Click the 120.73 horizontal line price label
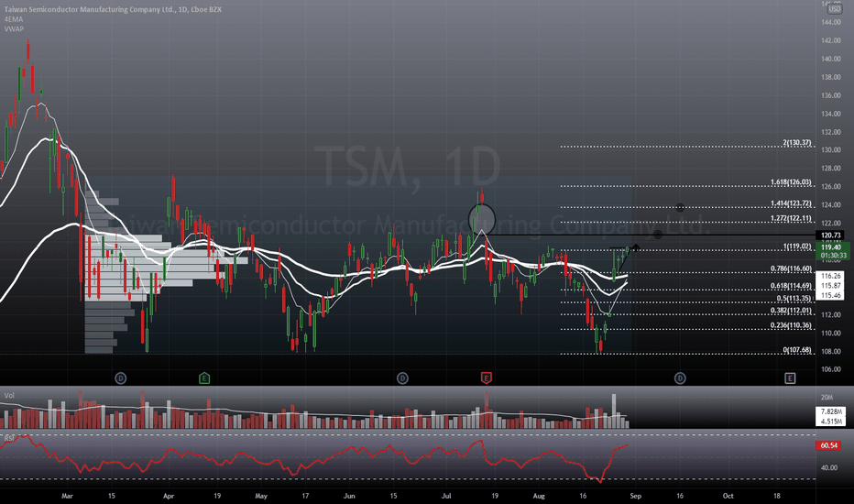The width and height of the screenshot is (854, 504). [x=831, y=236]
